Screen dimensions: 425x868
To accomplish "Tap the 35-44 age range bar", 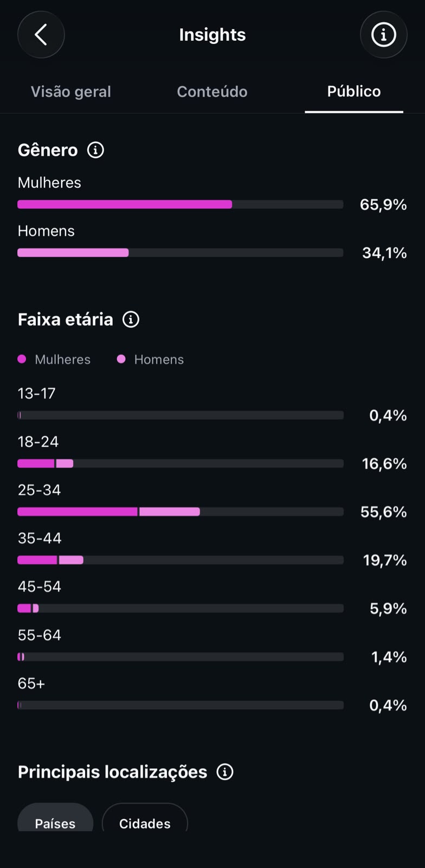I will point(181,560).
